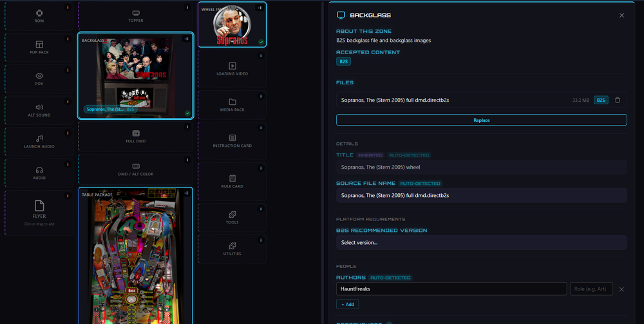Click the Instruction Card icon

click(x=232, y=138)
